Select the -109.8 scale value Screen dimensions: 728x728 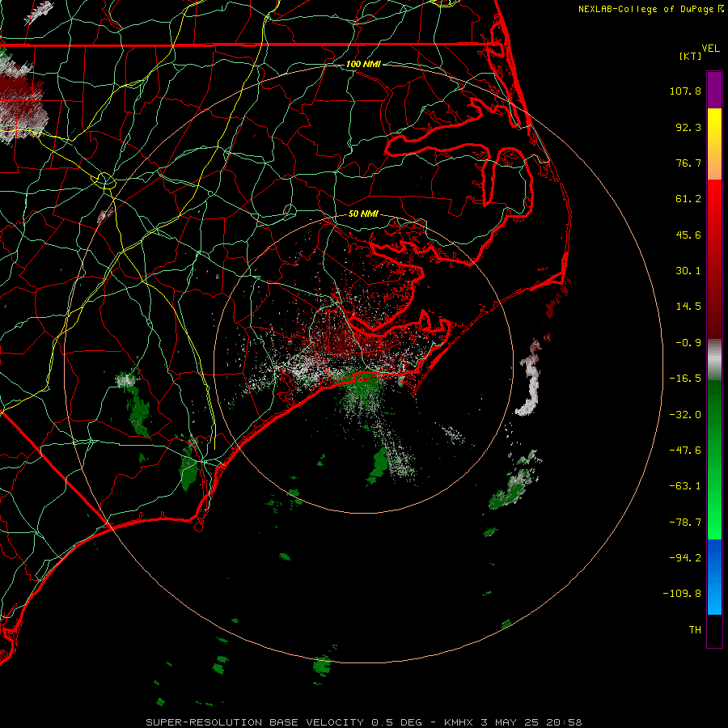(683, 594)
